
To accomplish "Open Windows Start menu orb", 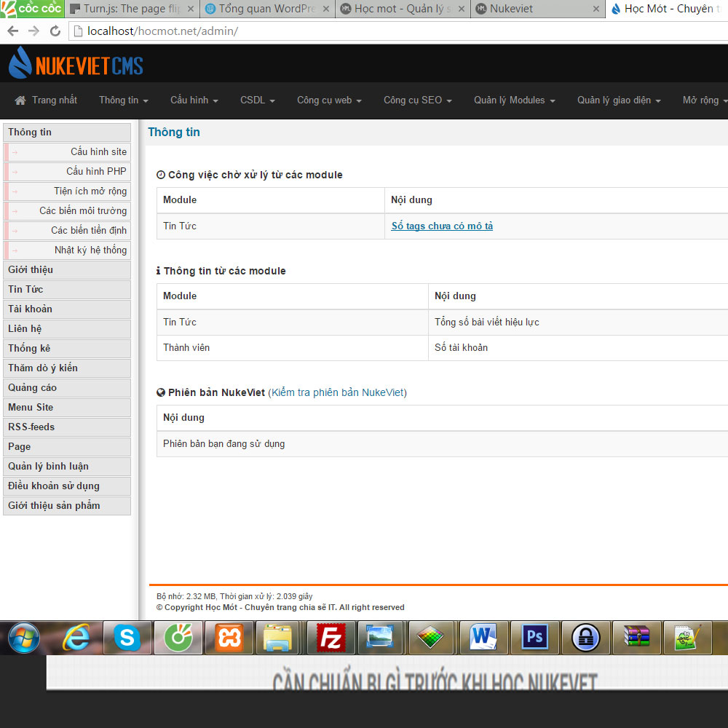I will [23, 638].
